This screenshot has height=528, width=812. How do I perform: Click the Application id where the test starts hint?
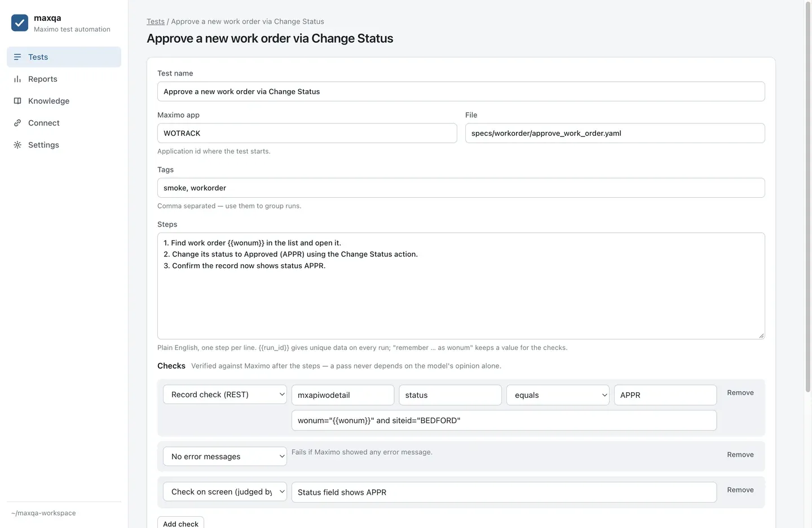pos(214,151)
